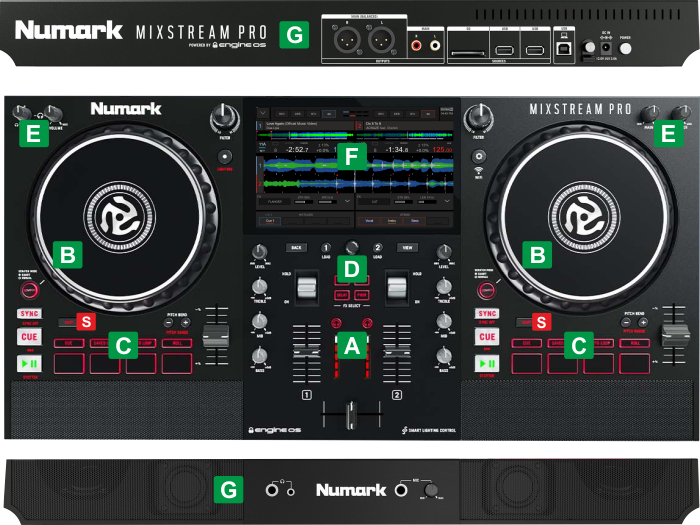Click the green F hotspot on the display

[x=349, y=156]
